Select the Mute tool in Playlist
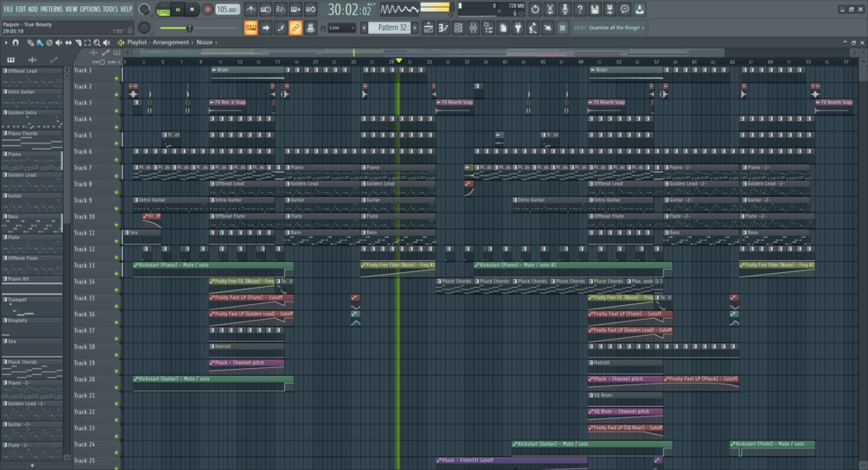 point(59,42)
